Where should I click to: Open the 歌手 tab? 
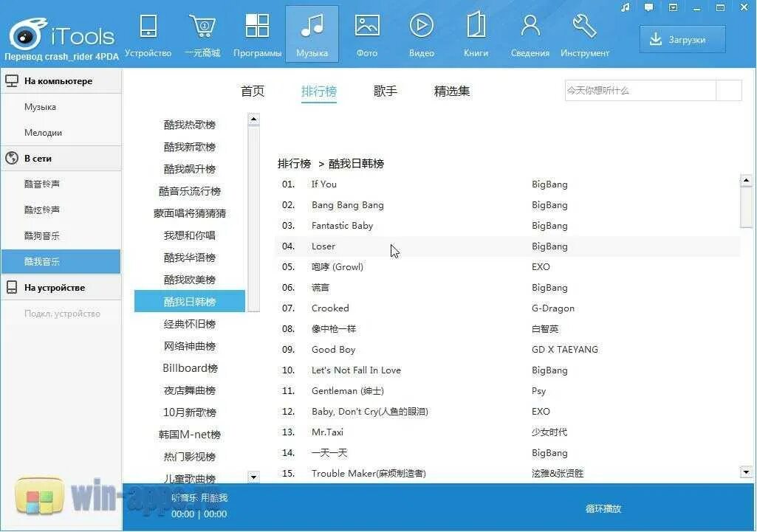click(385, 91)
